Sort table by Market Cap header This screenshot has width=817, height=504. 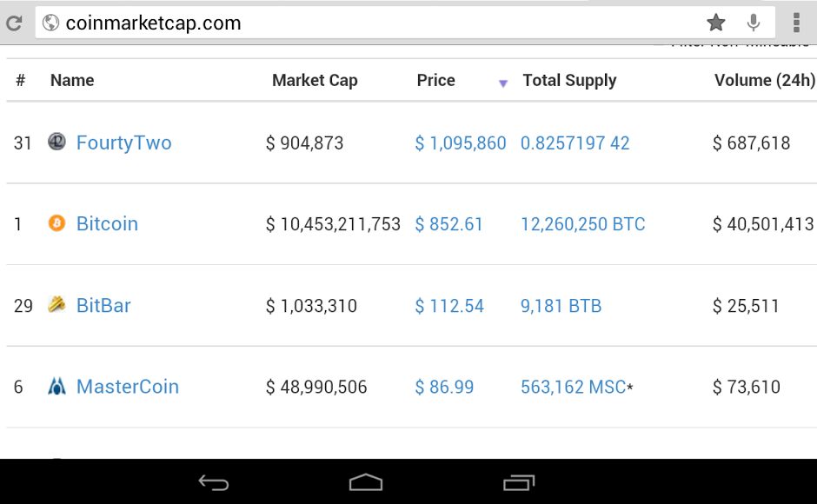(x=315, y=81)
